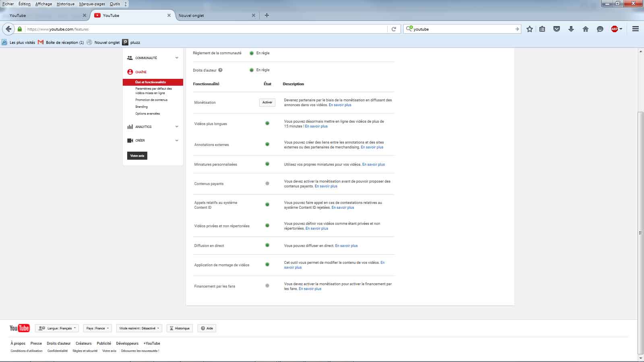Open the Firefox hamburger menu
644x362 pixels.
[636, 29]
